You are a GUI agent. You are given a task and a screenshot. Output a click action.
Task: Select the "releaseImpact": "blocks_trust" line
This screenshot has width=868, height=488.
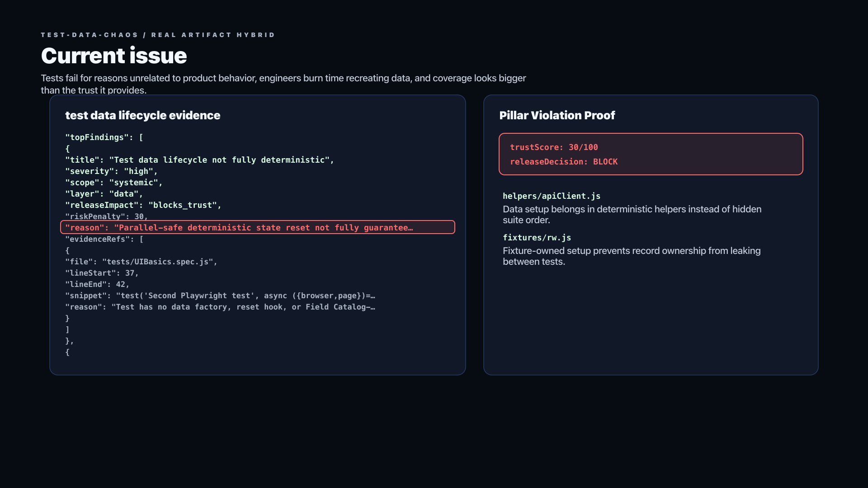pyautogui.click(x=143, y=205)
